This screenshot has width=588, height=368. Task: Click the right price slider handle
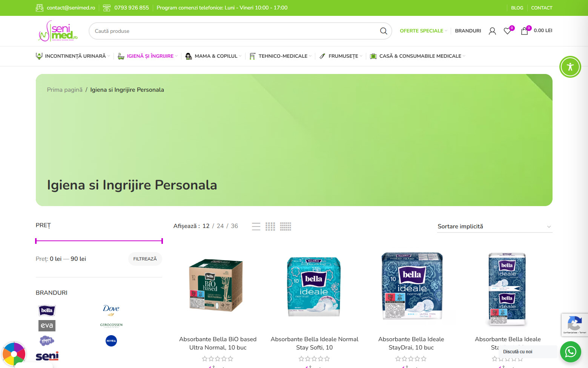162,241
